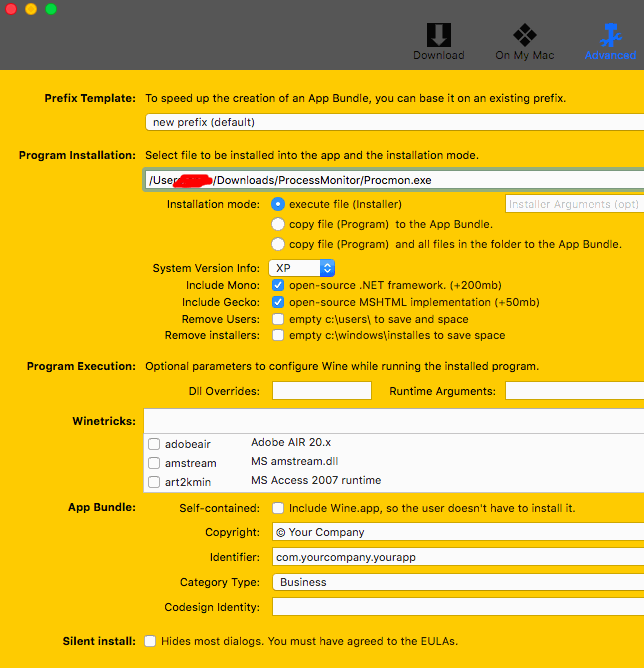Viewport: 644px width, 668px height.
Task: Open the System Version Info XP dropdown
Action: pos(302,268)
